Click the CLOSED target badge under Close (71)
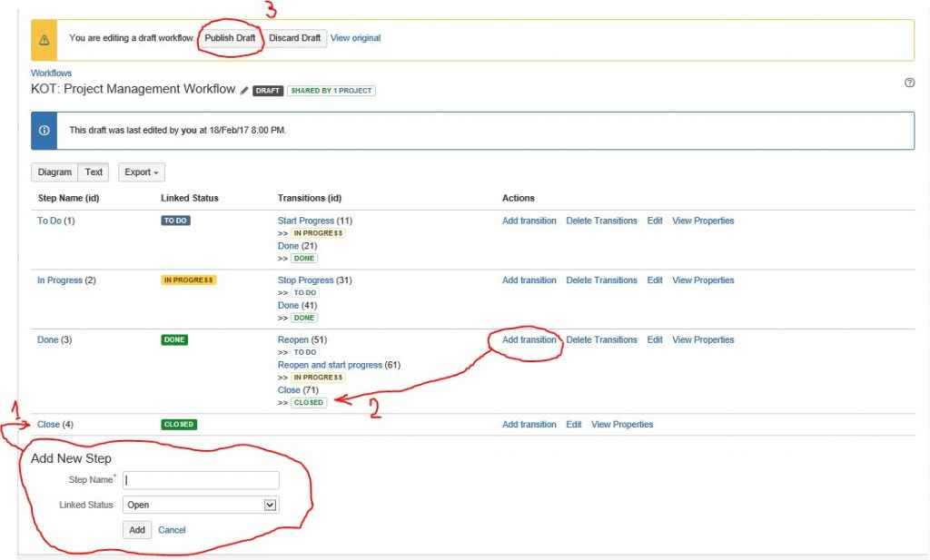This screenshot has width=930, height=560. click(309, 403)
